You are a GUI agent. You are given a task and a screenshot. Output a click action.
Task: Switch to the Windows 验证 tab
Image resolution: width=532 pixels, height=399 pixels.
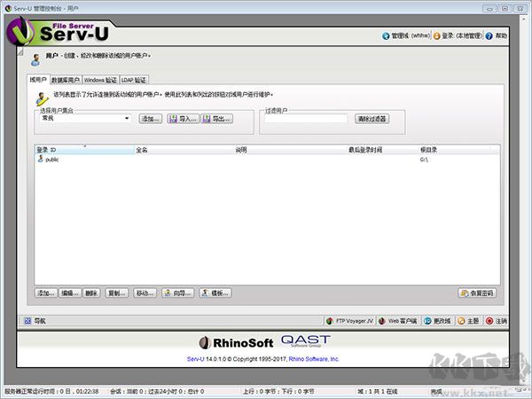pyautogui.click(x=100, y=80)
